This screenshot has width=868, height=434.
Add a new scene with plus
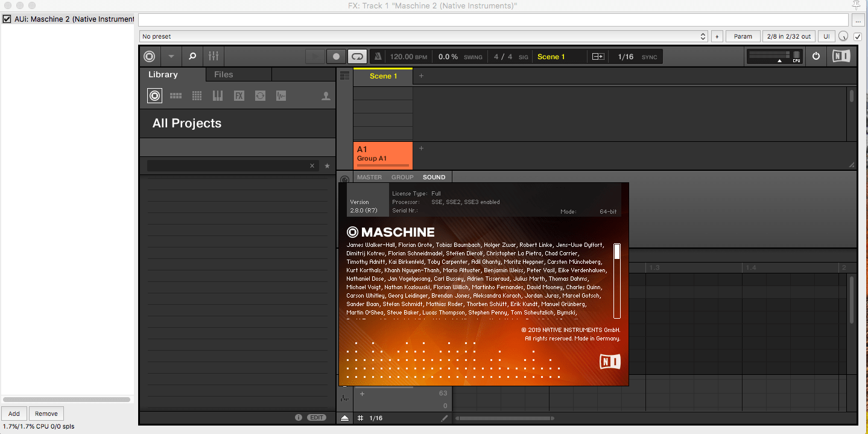[421, 76]
